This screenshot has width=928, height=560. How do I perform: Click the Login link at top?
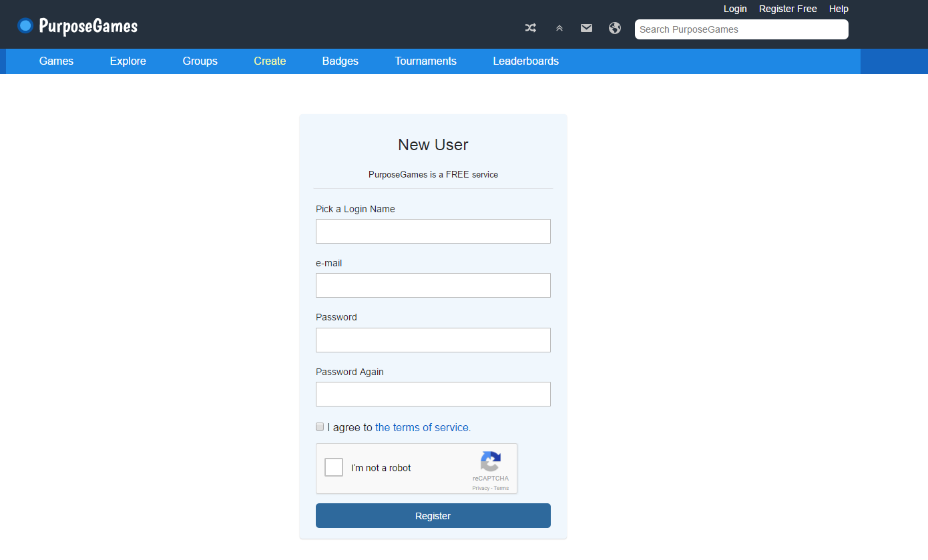735,9
